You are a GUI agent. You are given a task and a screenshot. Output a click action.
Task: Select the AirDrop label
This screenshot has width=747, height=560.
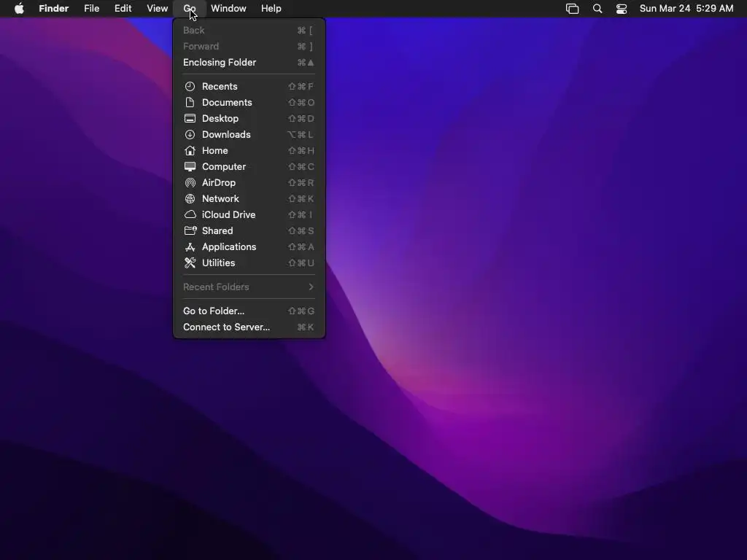tap(219, 183)
